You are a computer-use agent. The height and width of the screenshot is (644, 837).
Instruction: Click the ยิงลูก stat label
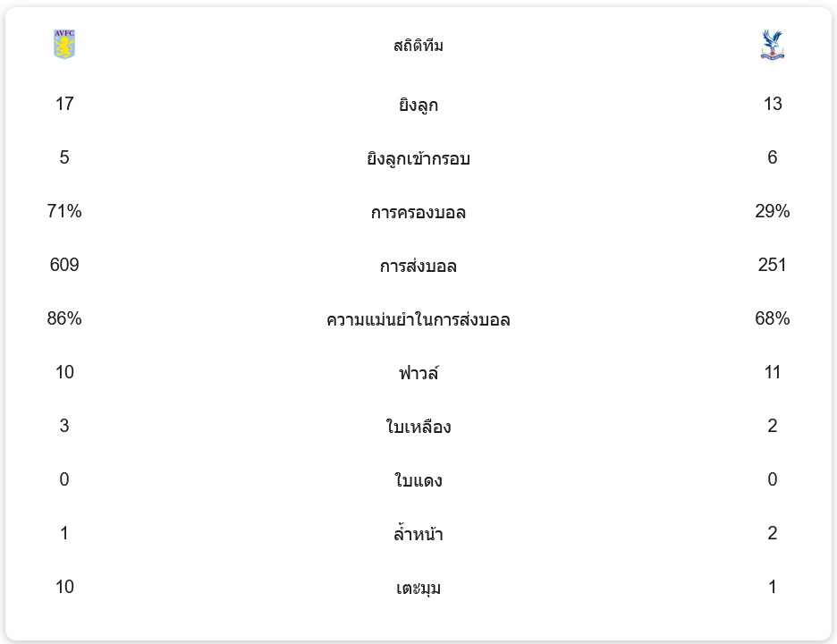[x=418, y=105]
